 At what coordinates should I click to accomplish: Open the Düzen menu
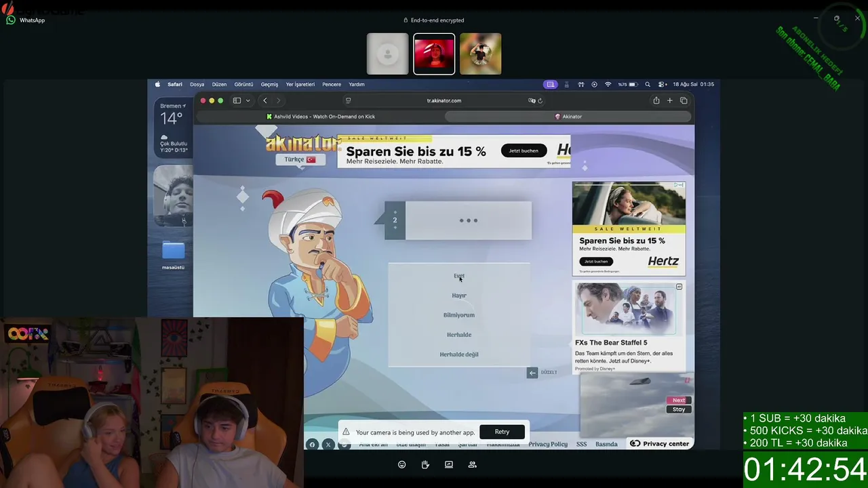coord(219,85)
